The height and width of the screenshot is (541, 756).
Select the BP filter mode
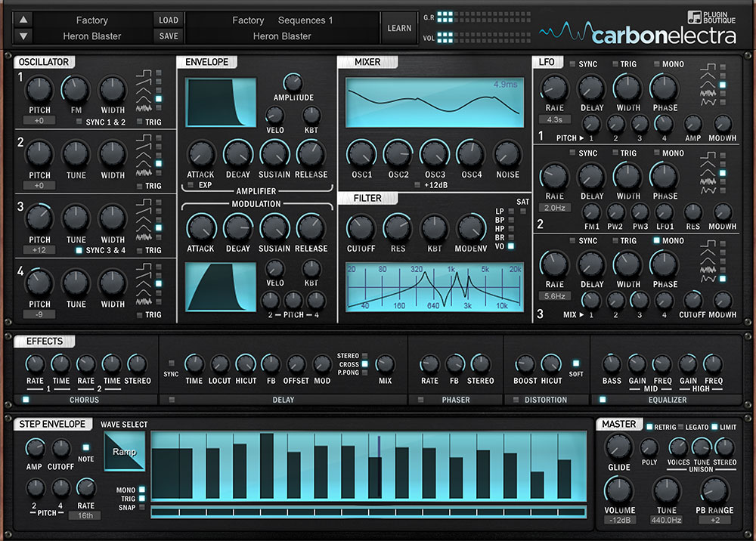(511, 219)
